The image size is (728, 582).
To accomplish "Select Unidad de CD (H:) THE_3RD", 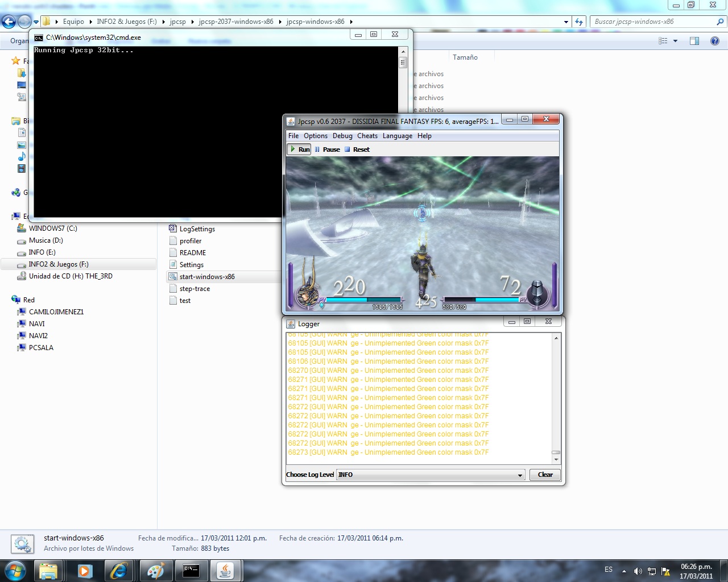I will (71, 276).
